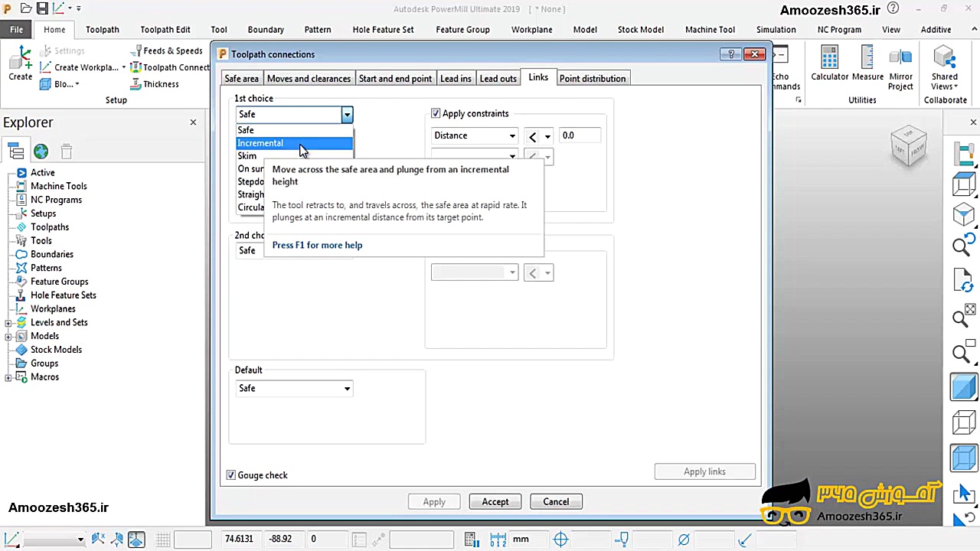The image size is (980, 551).
Task: Switch to the Explorer globe browser tab
Action: tap(41, 152)
